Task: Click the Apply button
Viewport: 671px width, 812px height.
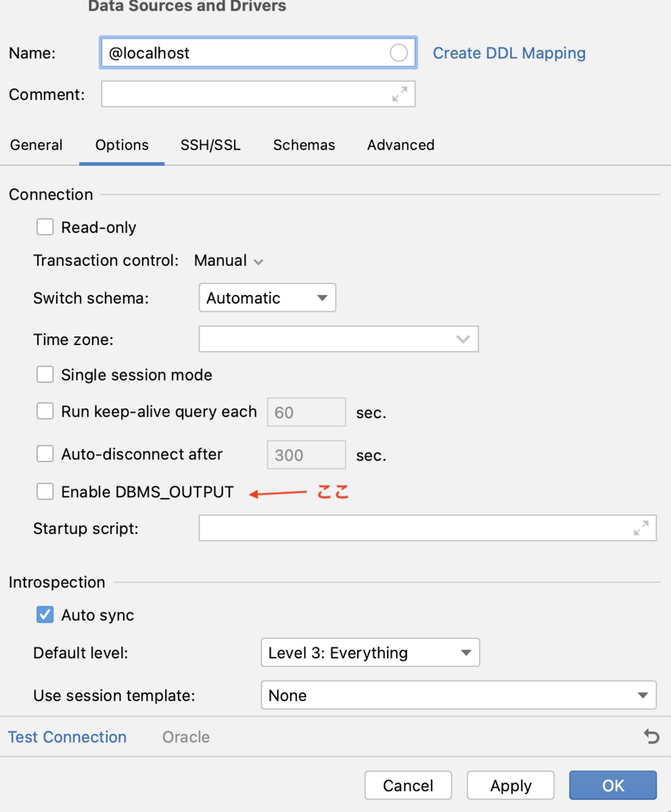Action: [511, 786]
